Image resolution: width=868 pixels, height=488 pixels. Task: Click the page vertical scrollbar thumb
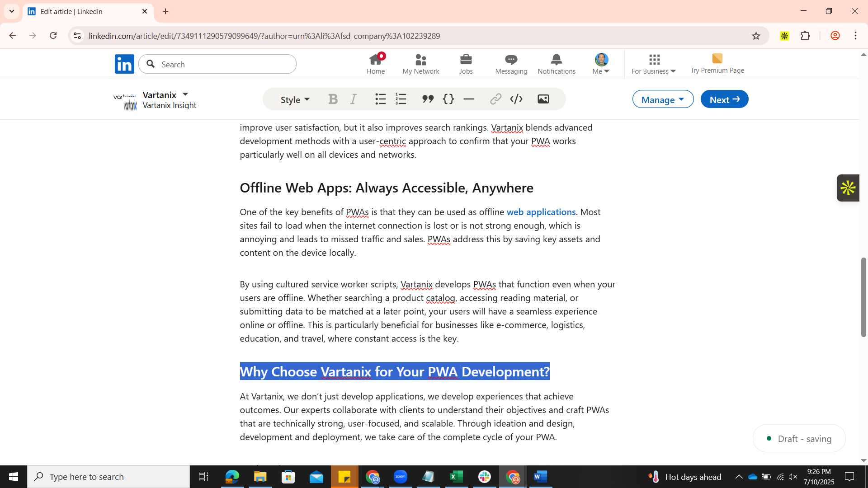[863, 297]
